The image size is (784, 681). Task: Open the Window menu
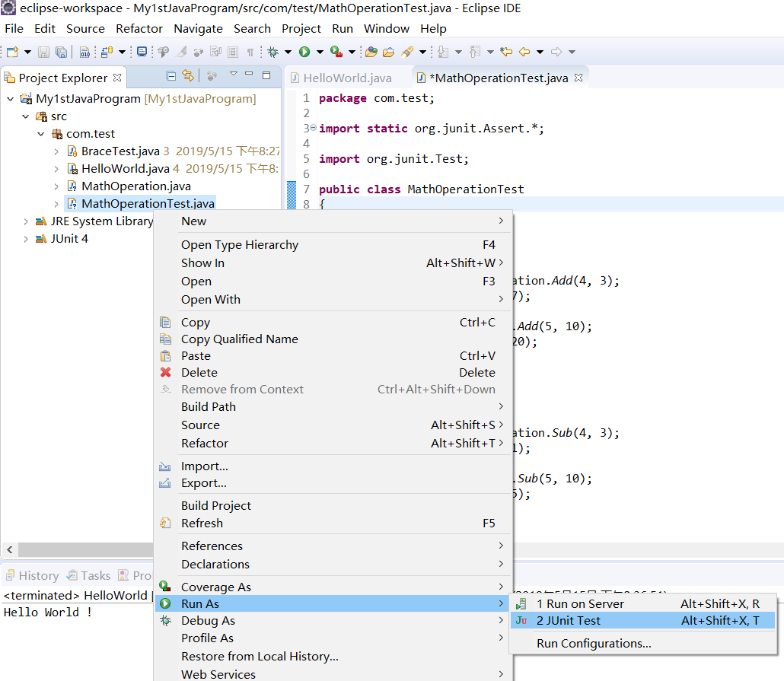387,29
